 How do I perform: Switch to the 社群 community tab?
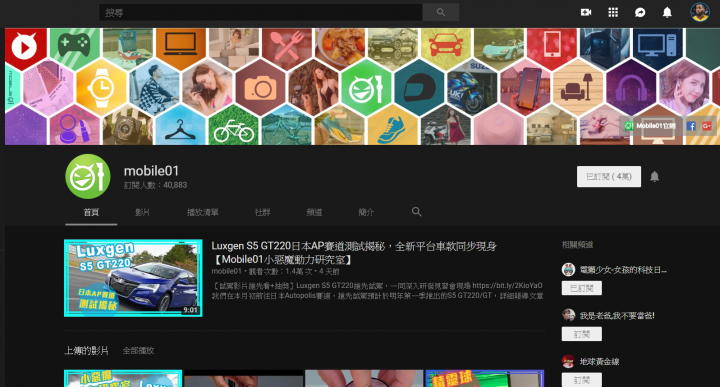(262, 212)
